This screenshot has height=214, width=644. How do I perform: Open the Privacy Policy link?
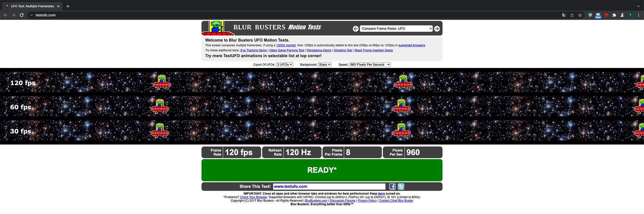[x=367, y=201]
